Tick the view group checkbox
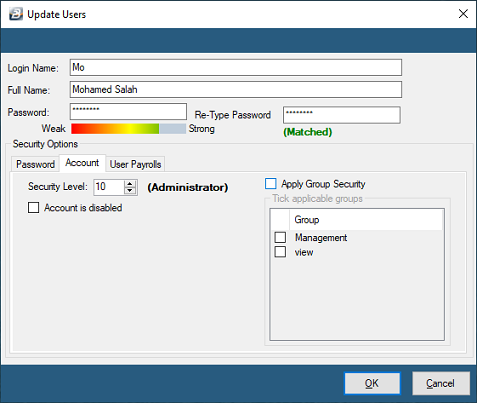The width and height of the screenshot is (477, 403). click(280, 252)
